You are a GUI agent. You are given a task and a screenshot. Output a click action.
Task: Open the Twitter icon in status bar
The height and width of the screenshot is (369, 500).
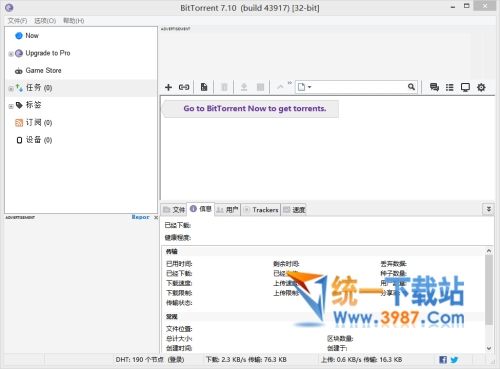click(454, 360)
